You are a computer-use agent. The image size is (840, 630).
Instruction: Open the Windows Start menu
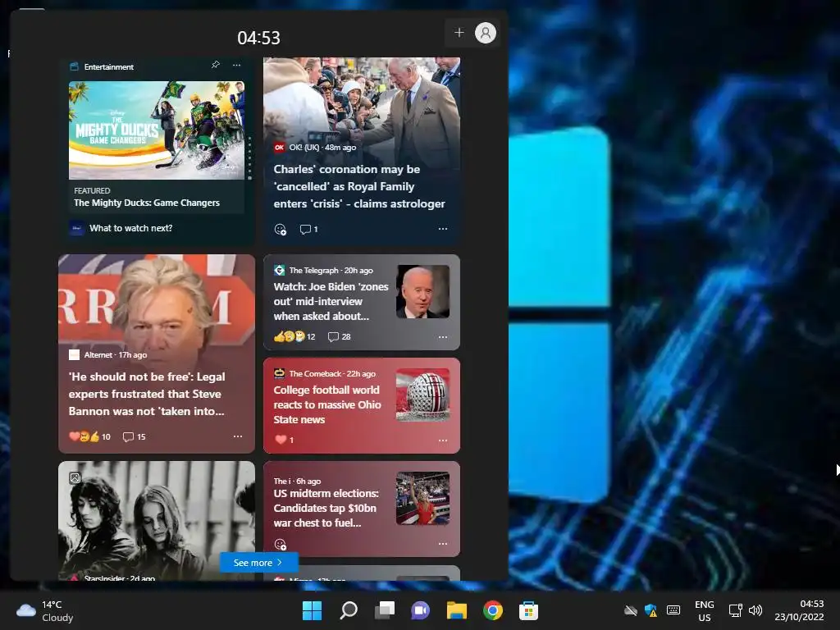click(313, 610)
